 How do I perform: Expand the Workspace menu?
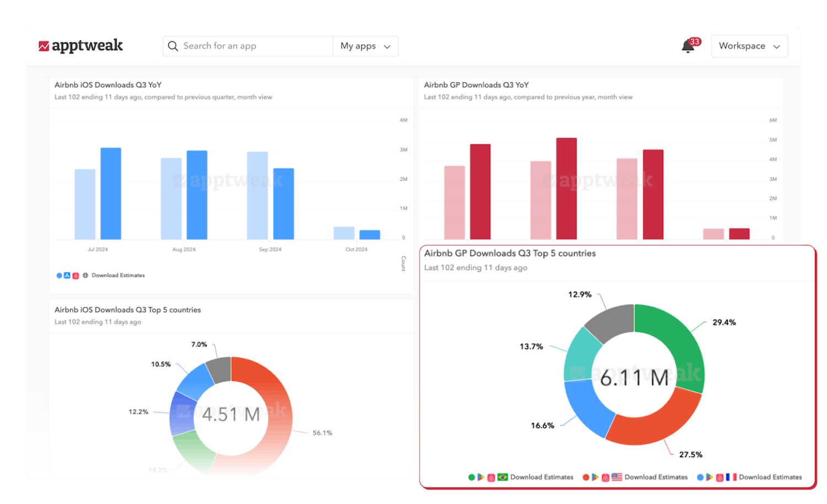point(749,46)
